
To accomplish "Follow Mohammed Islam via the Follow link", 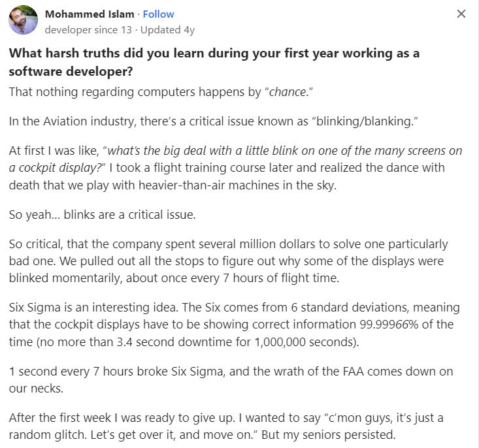I will (158, 14).
